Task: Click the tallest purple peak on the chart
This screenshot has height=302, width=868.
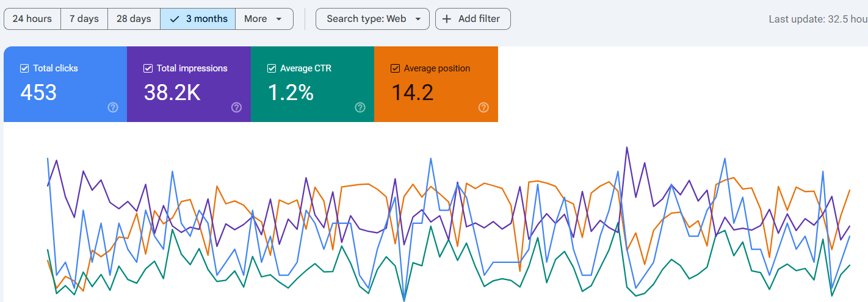Action: coord(627,148)
